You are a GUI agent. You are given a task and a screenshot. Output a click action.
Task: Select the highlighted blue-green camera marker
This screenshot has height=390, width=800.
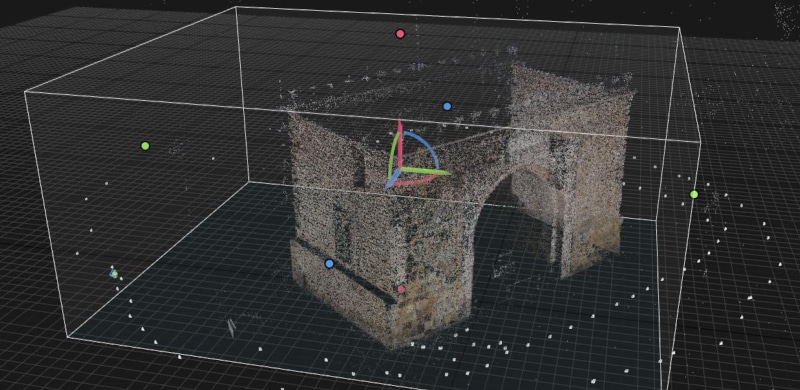click(113, 274)
